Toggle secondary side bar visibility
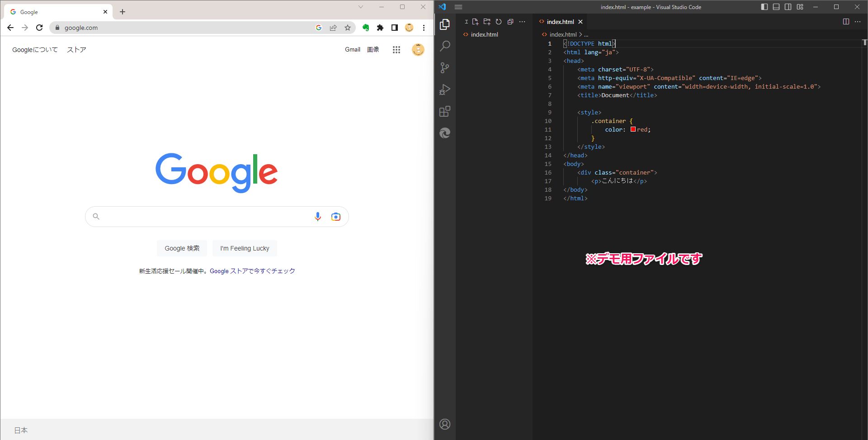The width and height of the screenshot is (868, 440). 788,7
